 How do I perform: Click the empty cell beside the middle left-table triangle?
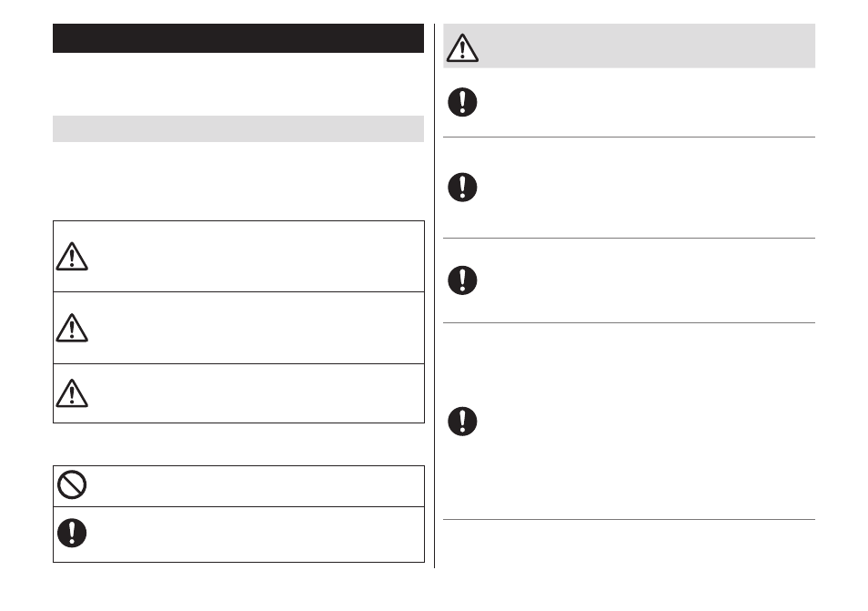pos(257,328)
